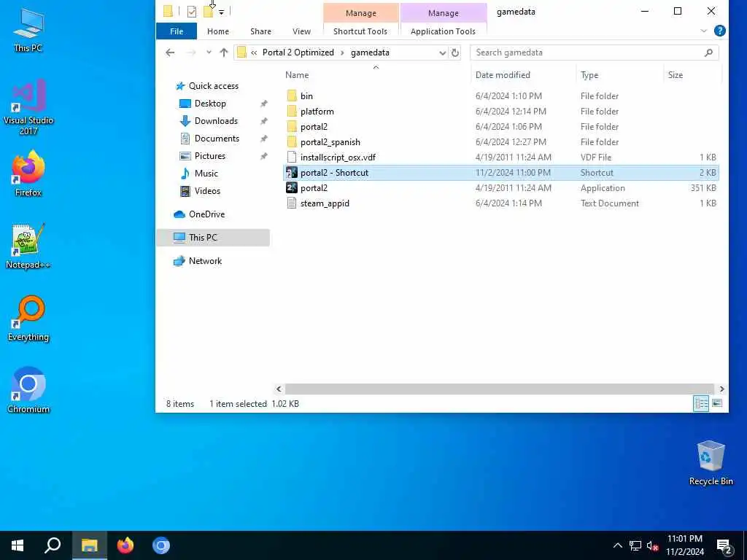The height and width of the screenshot is (560, 747).
Task: Open Music in navigation pane
Action: (206, 174)
